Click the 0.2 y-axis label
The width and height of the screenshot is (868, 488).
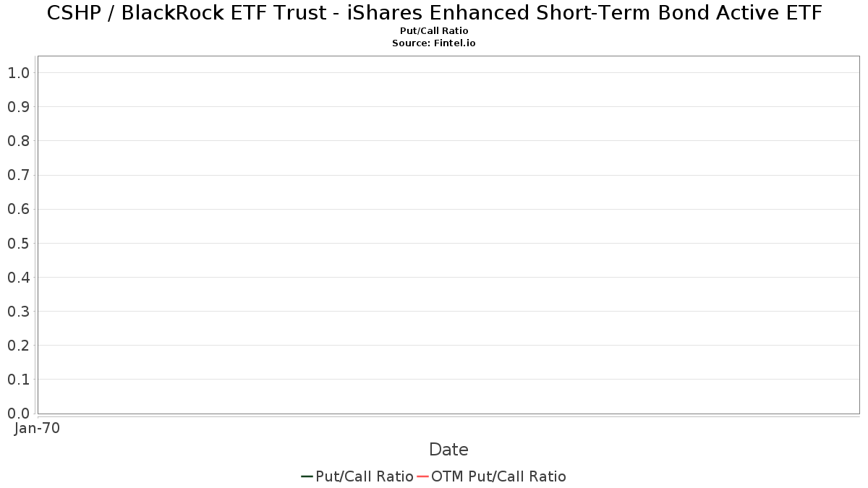(x=19, y=346)
